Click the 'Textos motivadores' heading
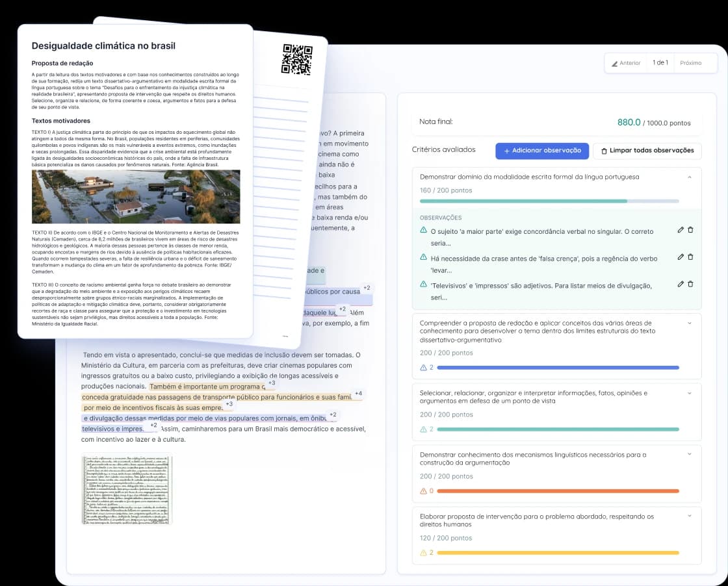 (x=61, y=121)
